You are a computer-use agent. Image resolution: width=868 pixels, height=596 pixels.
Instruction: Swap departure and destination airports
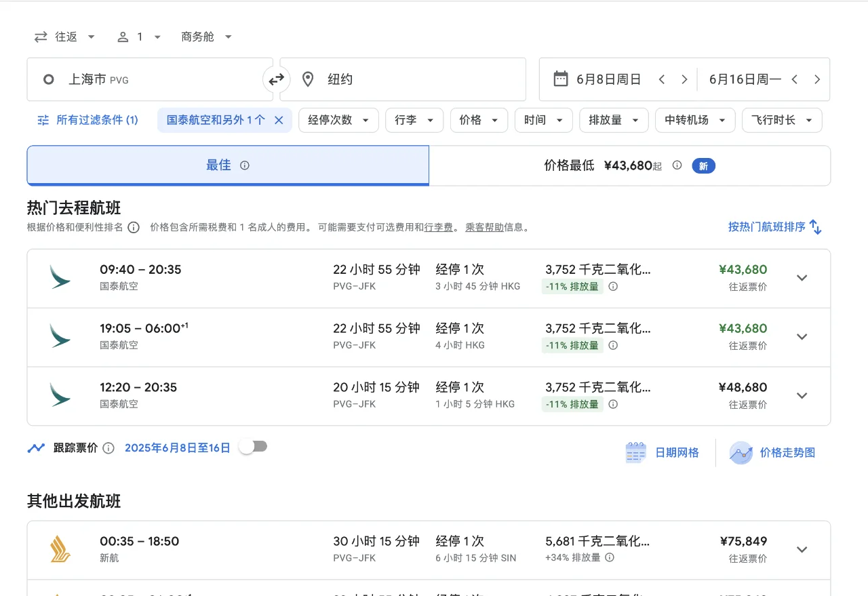click(x=276, y=79)
